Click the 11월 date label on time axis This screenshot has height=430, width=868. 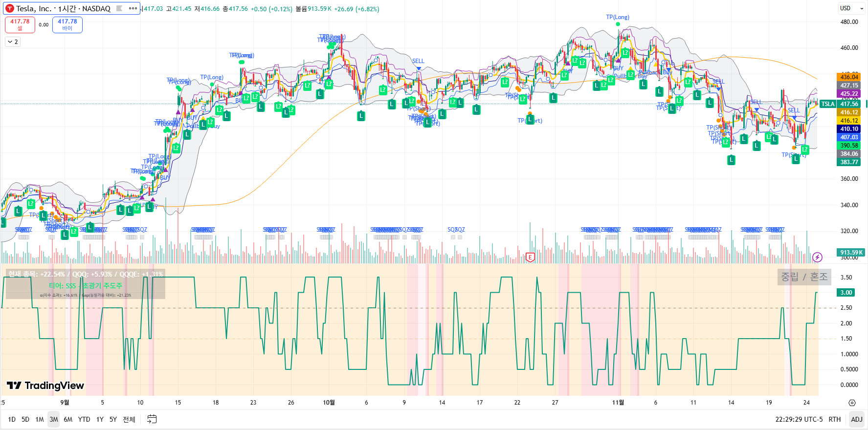pos(618,403)
